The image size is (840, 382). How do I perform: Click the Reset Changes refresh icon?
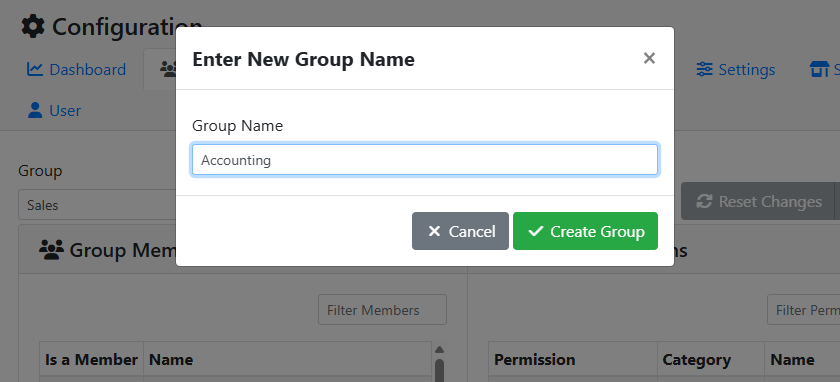(x=704, y=201)
